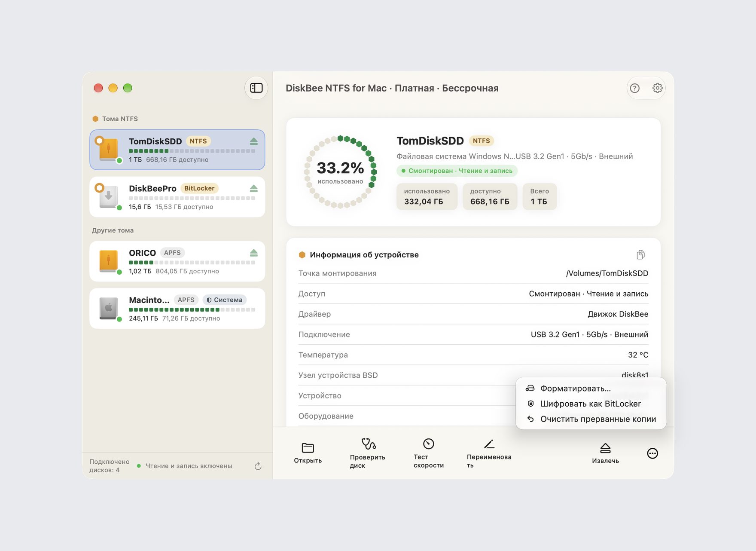Click the refresh disks icon
Image resolution: width=756 pixels, height=551 pixels.
point(258,466)
